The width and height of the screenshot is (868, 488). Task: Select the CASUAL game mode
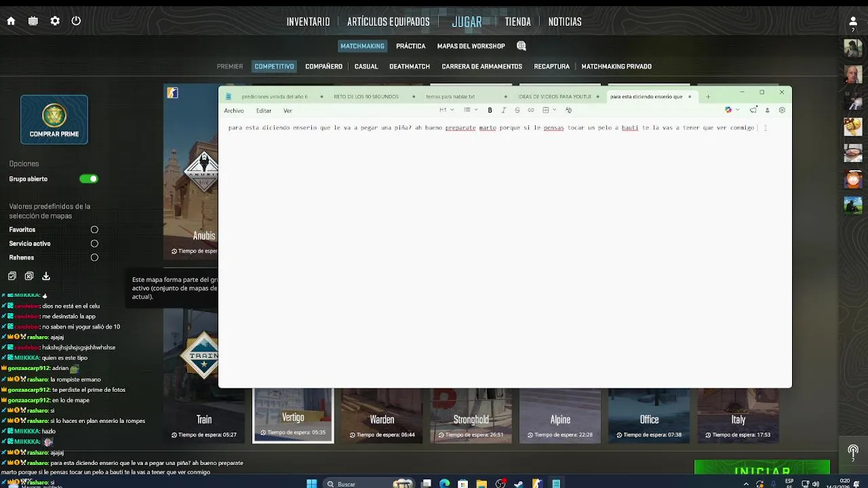point(366,66)
